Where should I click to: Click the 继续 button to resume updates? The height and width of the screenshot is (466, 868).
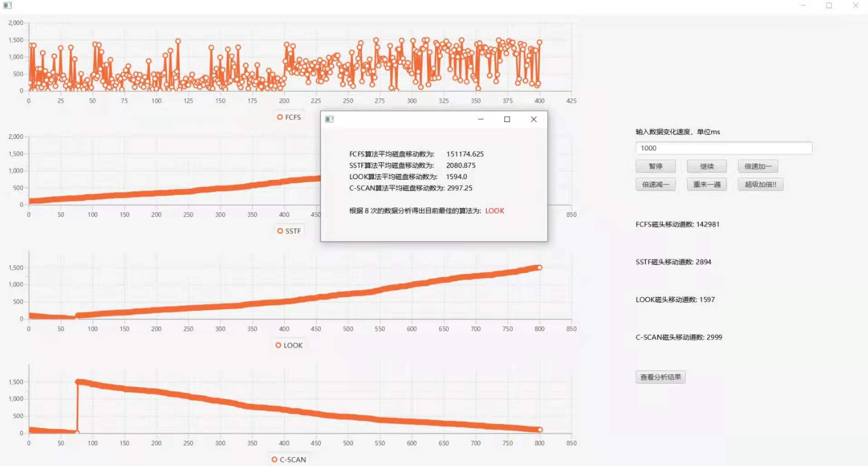(706, 166)
